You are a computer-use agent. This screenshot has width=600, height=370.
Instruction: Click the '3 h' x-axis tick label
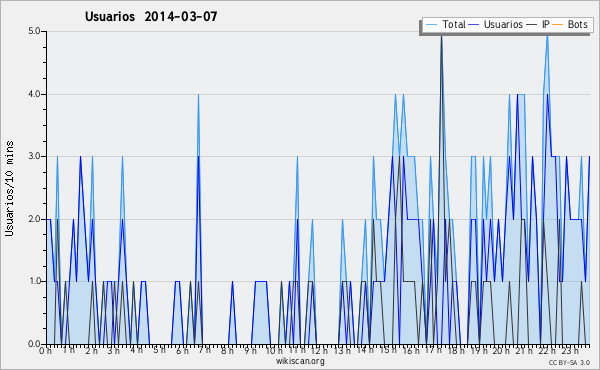tap(114, 350)
